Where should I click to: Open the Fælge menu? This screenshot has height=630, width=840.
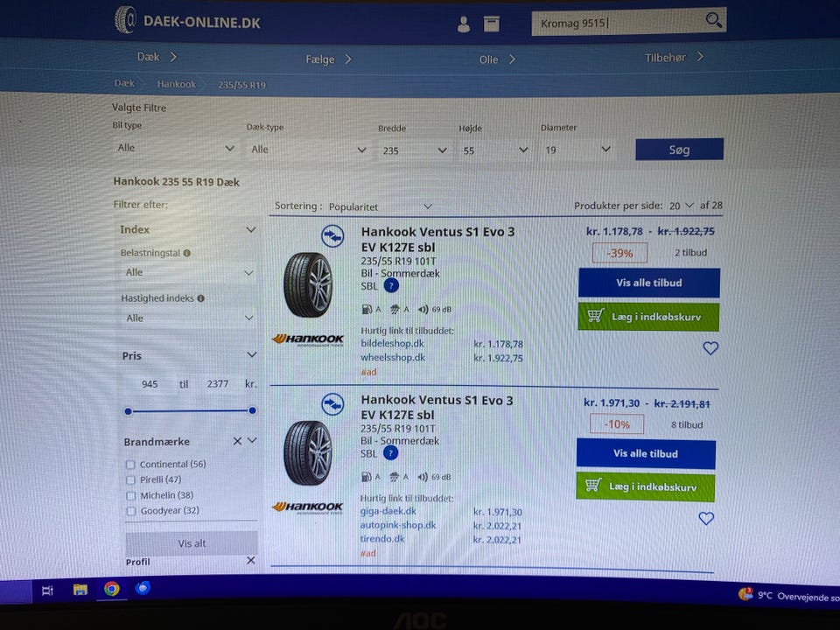[x=328, y=59]
